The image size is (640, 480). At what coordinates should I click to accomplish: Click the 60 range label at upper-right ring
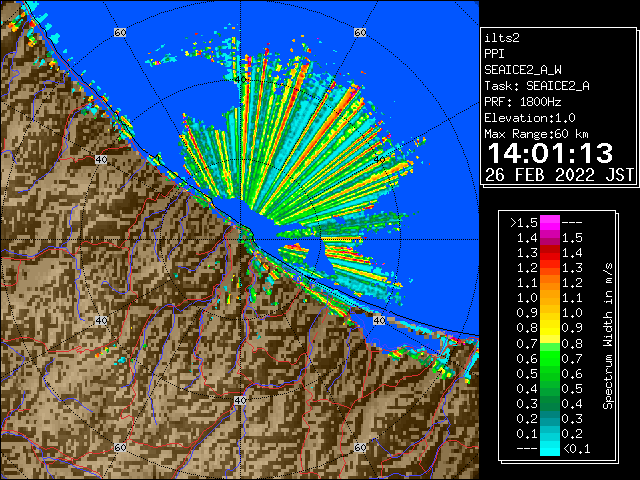(x=360, y=32)
